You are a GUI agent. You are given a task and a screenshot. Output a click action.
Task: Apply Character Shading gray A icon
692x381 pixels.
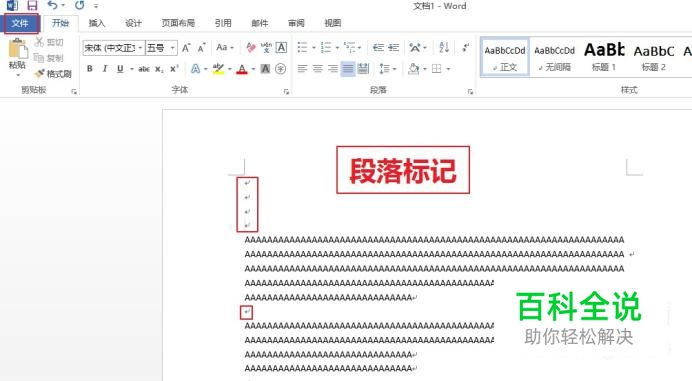point(265,69)
